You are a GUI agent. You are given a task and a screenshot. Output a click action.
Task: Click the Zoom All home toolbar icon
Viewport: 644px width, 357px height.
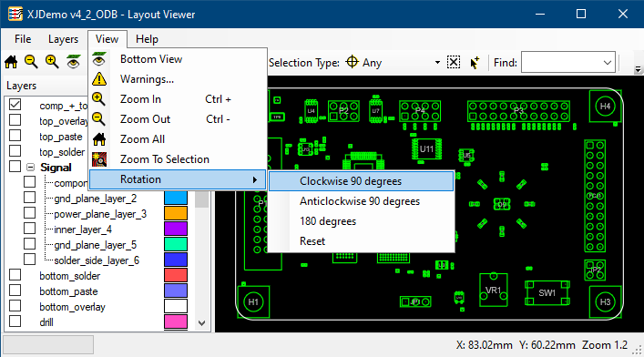[x=11, y=63]
